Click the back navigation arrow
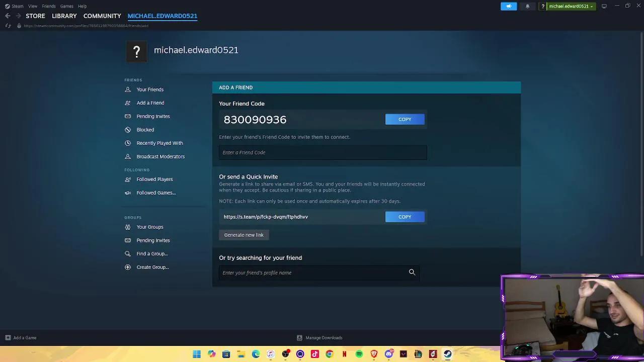This screenshot has height=362, width=644. pos(8,16)
